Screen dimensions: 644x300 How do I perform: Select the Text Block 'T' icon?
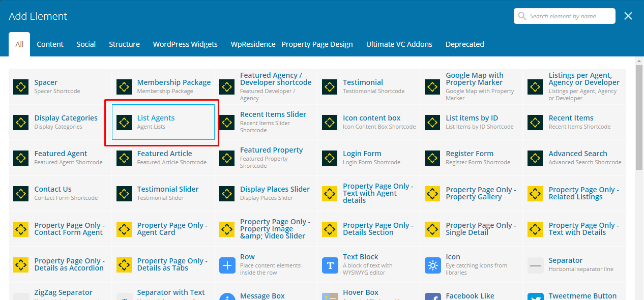pos(330,265)
